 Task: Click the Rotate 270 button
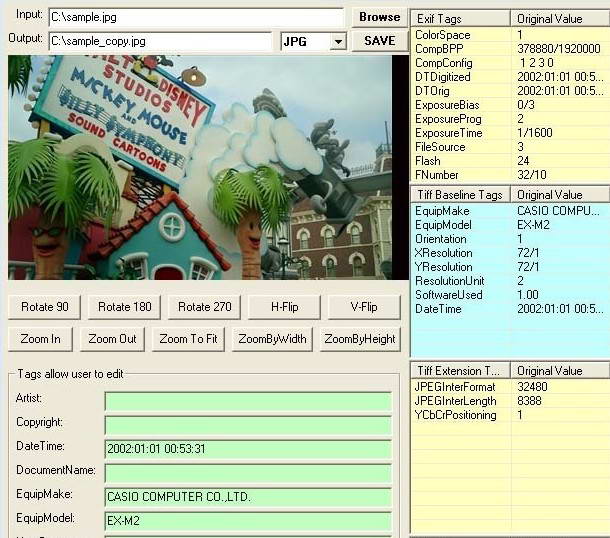205,307
